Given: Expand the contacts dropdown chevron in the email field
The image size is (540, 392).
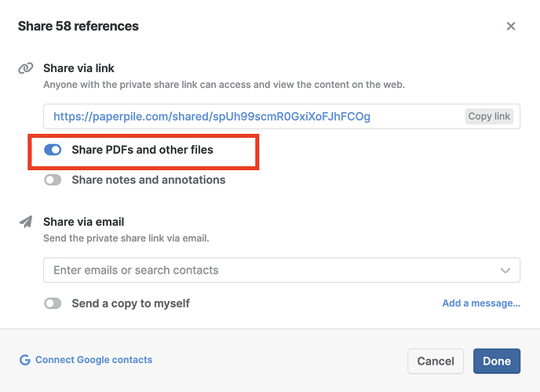Looking at the screenshot, I should [505, 270].
